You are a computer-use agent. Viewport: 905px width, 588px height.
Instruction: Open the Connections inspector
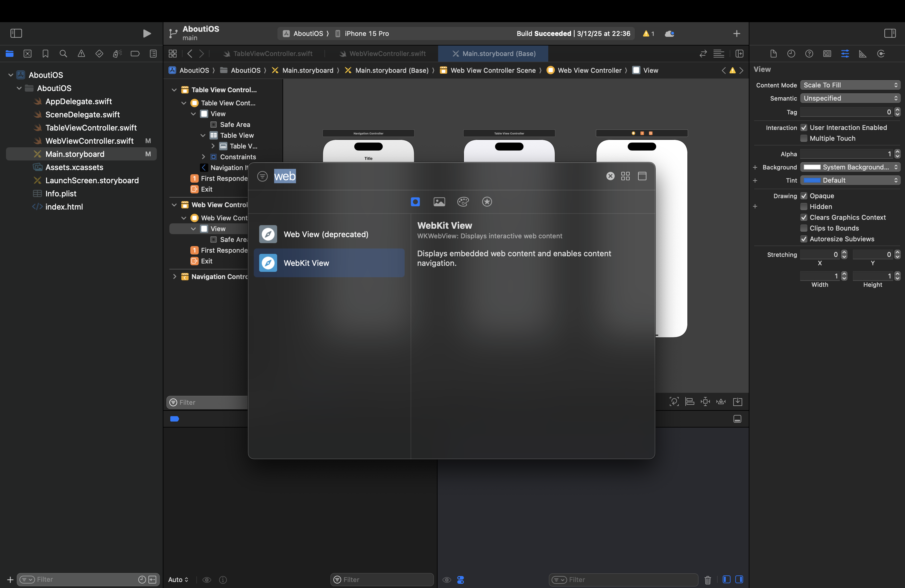tap(881, 54)
